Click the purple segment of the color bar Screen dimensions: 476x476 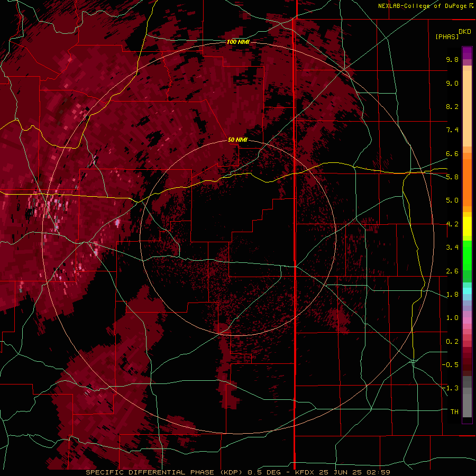pyautogui.click(x=467, y=53)
